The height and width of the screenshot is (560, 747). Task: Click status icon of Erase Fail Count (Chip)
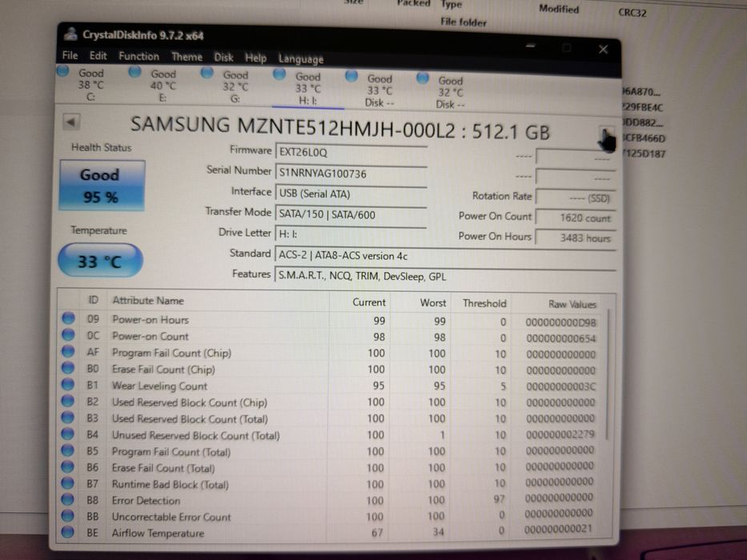click(68, 368)
